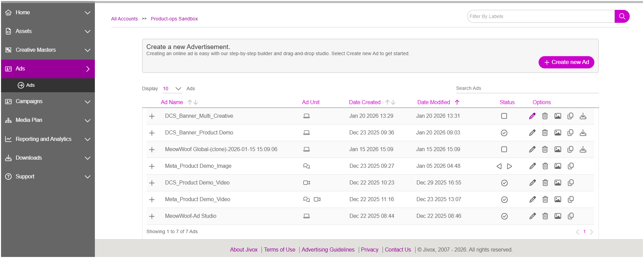Click the Search Ads input field
The image size is (644, 258).
[527, 88]
